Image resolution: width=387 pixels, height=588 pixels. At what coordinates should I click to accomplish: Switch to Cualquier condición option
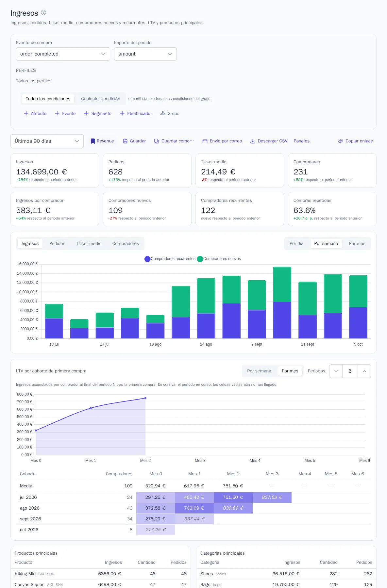101,99
